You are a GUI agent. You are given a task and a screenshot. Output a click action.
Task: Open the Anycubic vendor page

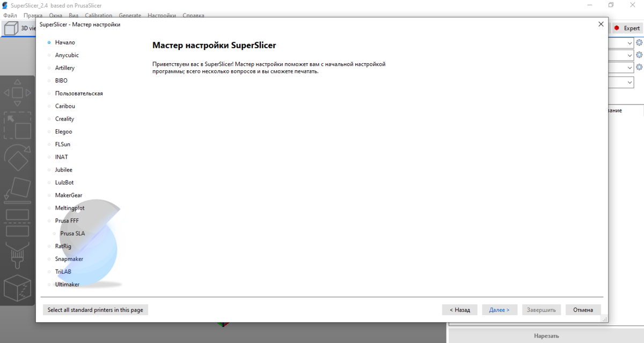pos(67,55)
